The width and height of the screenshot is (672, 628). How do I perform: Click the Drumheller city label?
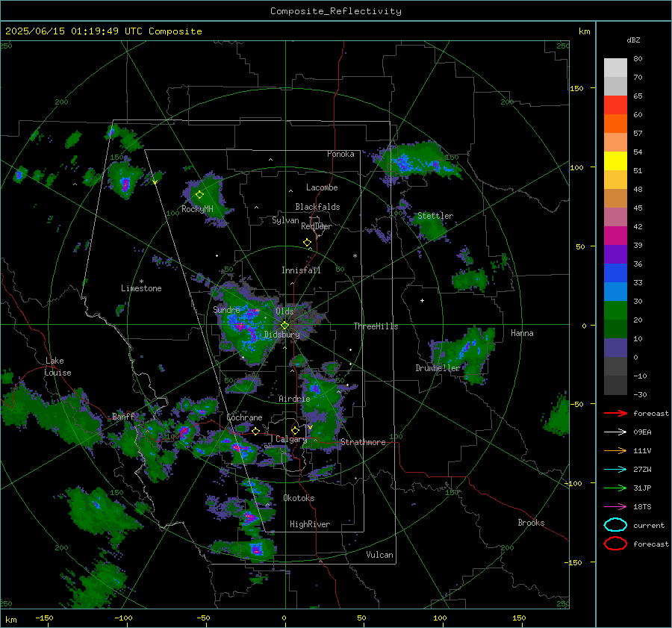click(438, 368)
